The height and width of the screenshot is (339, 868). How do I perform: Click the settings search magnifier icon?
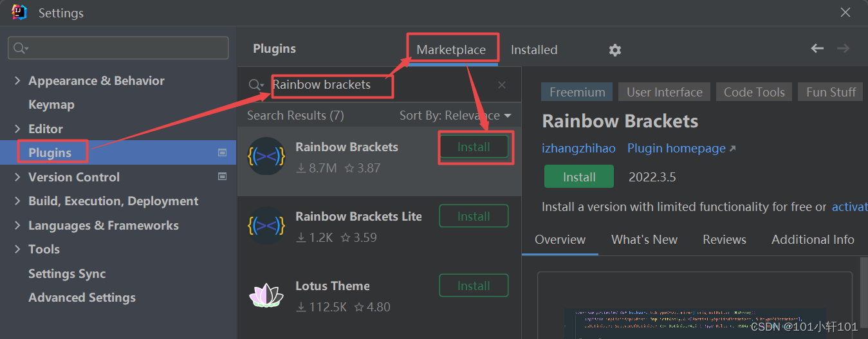click(x=21, y=48)
